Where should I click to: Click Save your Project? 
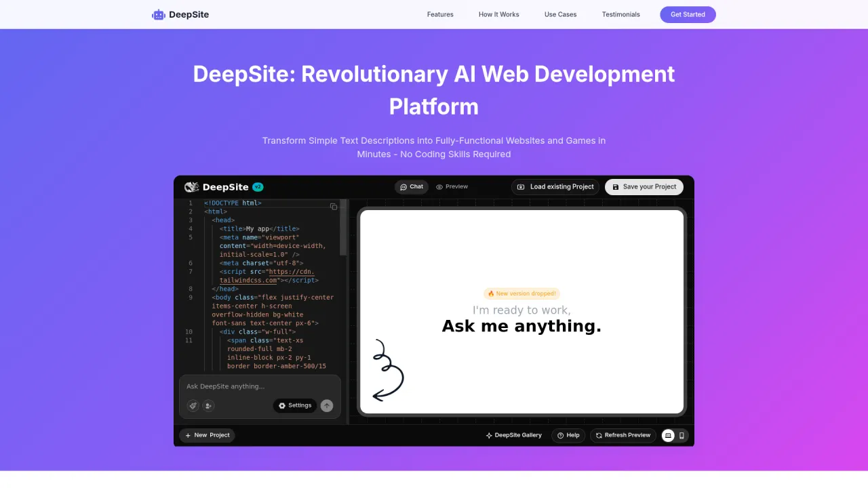click(644, 187)
